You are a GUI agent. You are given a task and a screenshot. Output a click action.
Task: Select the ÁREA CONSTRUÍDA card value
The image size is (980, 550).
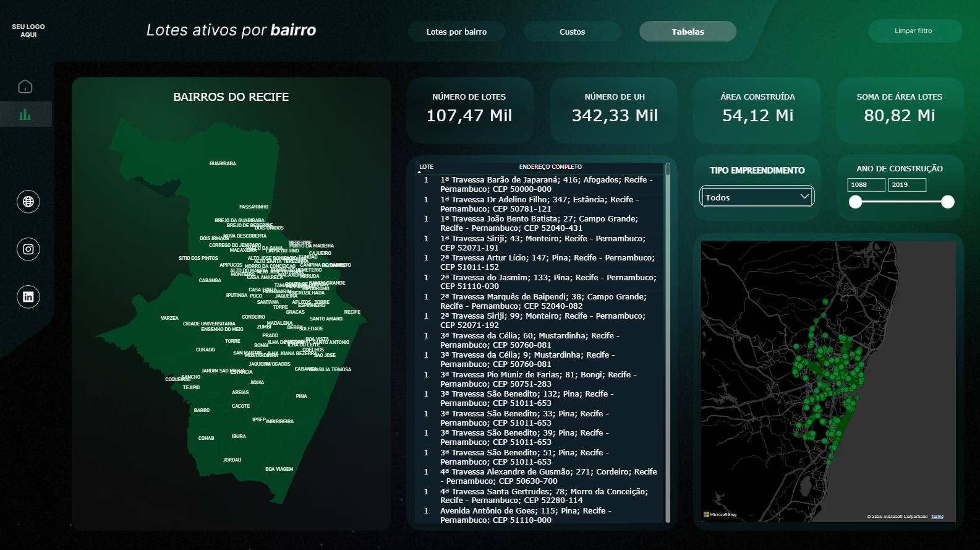click(757, 116)
